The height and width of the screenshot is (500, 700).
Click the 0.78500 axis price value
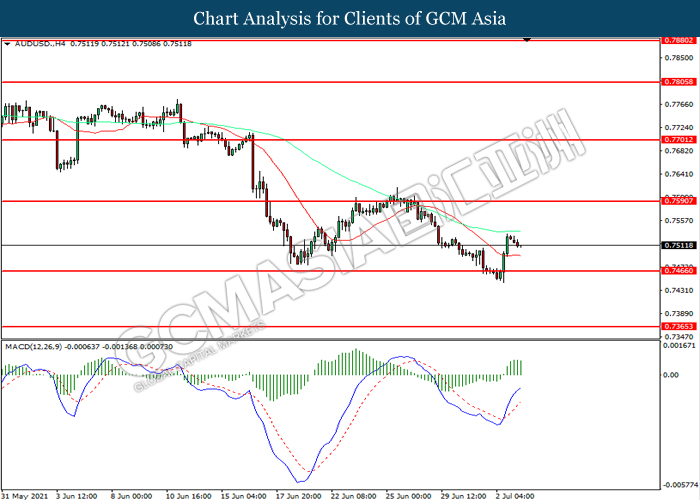(679, 58)
